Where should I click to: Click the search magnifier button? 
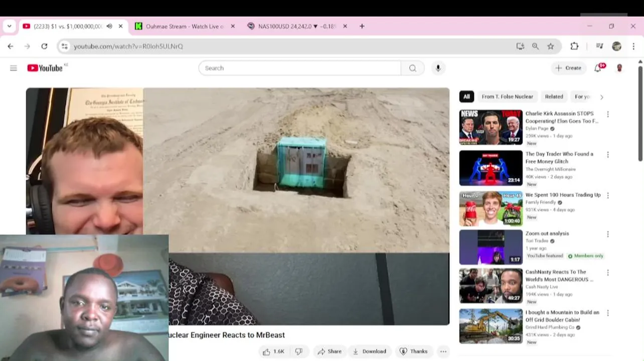click(413, 68)
